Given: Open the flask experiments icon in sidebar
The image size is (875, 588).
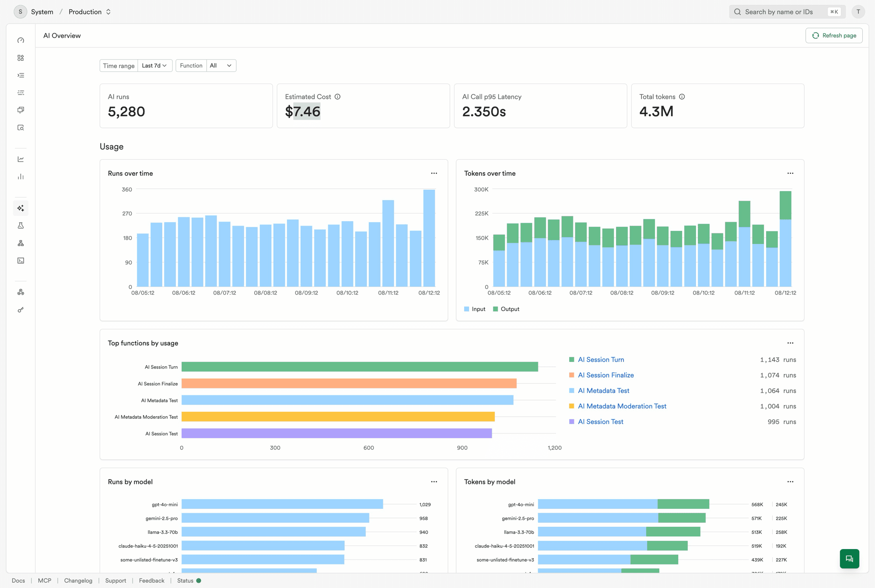Looking at the screenshot, I should point(21,226).
